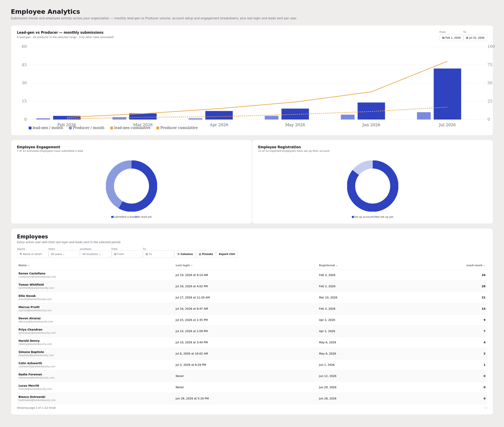Click the Employee Registration card title
This screenshot has width=504, height=427.
point(279,147)
